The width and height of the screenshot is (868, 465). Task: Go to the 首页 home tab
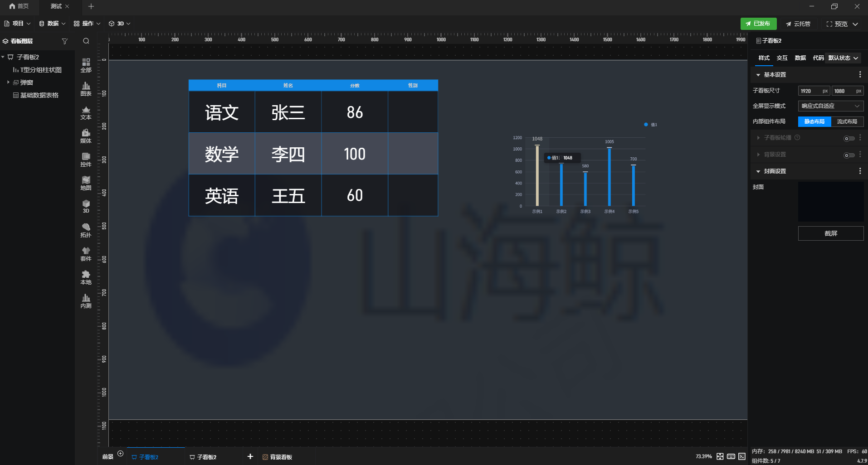19,6
